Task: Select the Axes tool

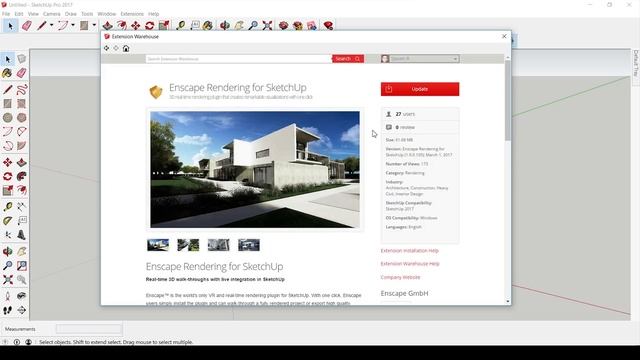Action: pyautogui.click(x=8, y=235)
